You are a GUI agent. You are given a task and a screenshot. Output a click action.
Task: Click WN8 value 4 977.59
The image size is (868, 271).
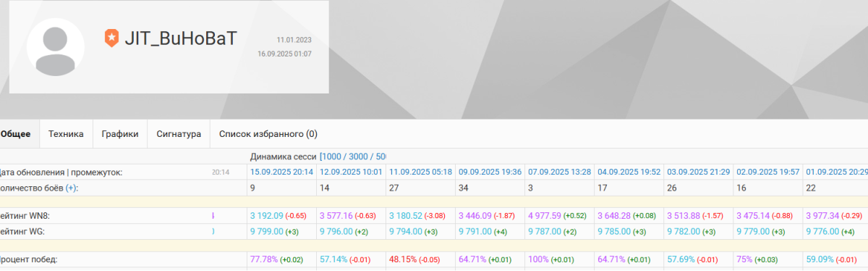[x=544, y=216]
